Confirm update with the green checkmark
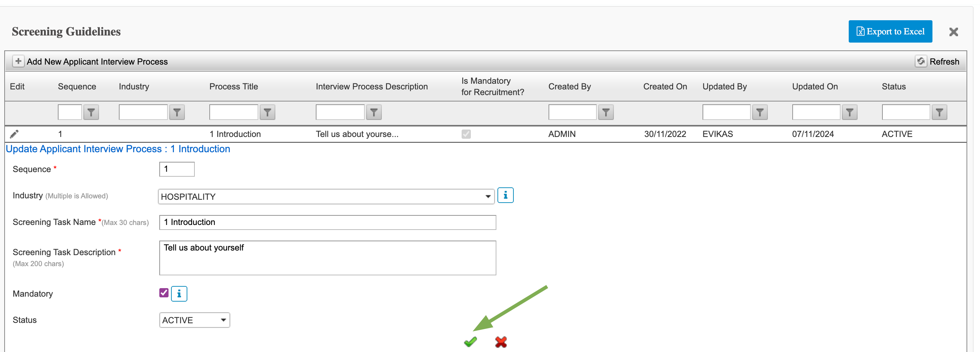 (x=470, y=342)
